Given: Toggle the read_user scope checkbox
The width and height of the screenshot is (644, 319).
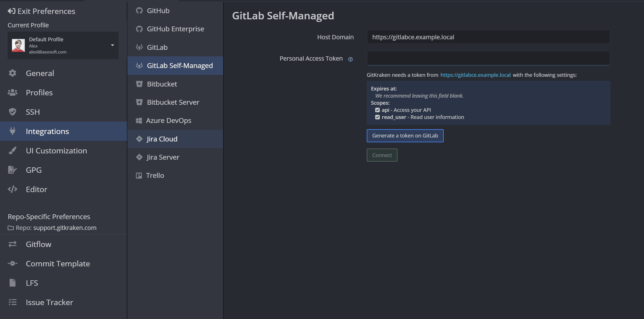Looking at the screenshot, I should pos(378,117).
